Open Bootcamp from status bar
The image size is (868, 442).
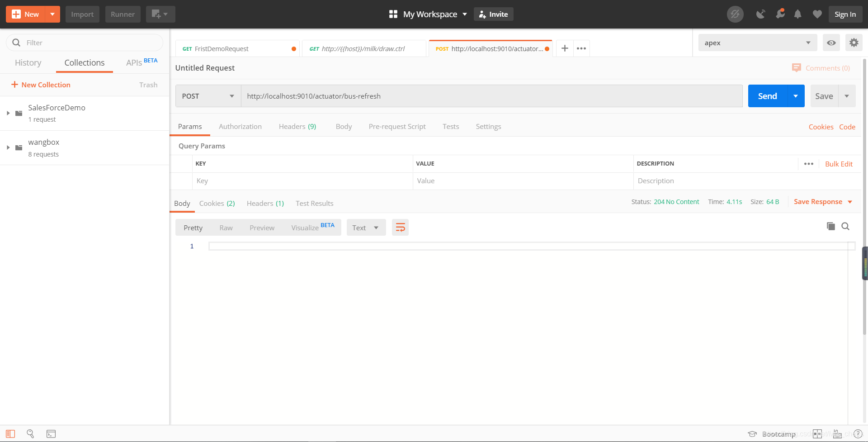[772, 434]
